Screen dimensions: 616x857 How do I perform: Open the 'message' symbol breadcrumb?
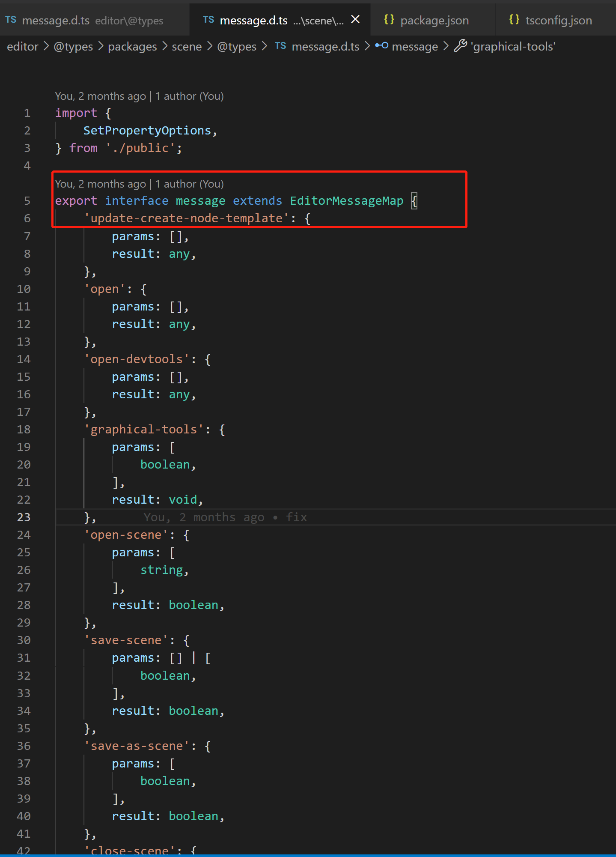pyautogui.click(x=415, y=47)
